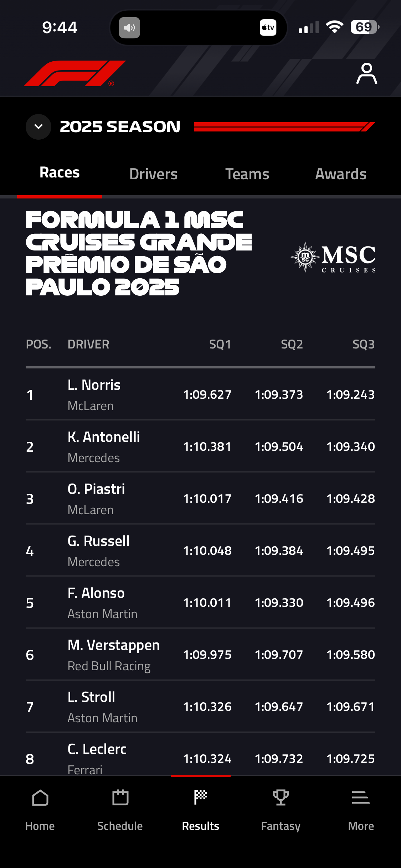Tap the Apple TV indicator
This screenshot has width=401, height=868.
[x=268, y=27]
